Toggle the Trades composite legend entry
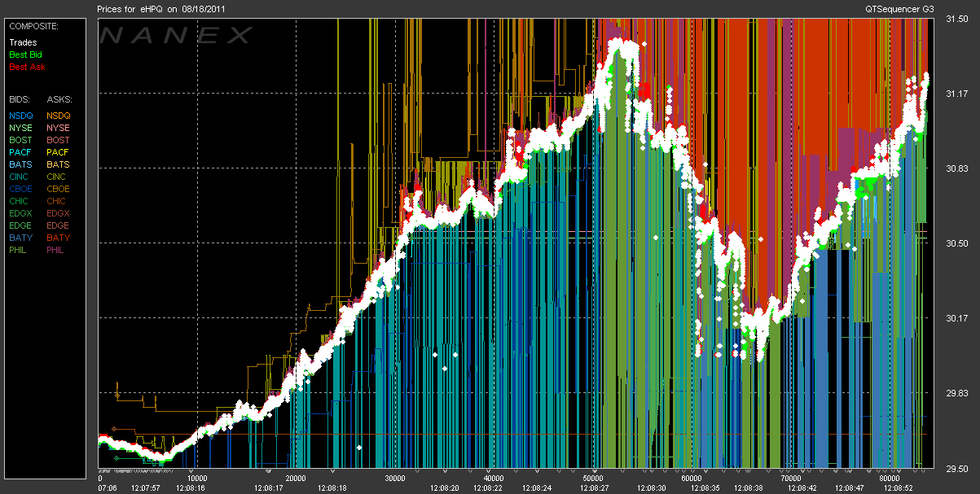Image resolution: width=980 pixels, height=494 pixels. click(21, 42)
